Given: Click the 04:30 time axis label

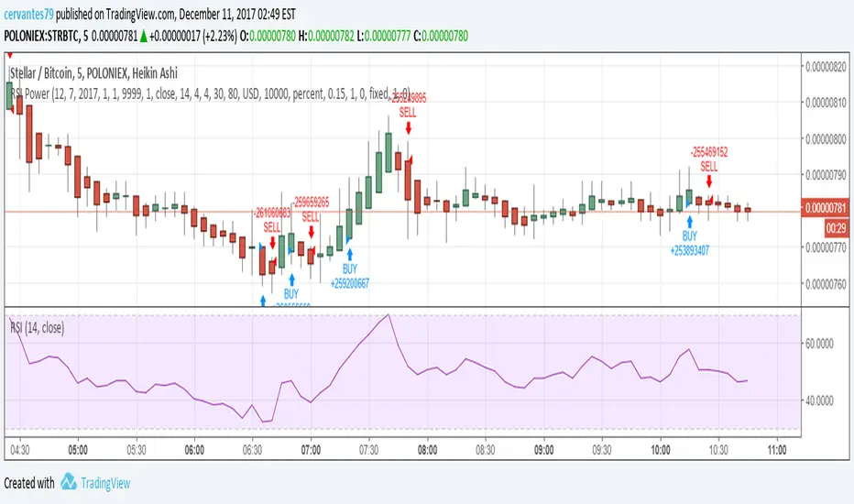Looking at the screenshot, I should click(x=20, y=450).
